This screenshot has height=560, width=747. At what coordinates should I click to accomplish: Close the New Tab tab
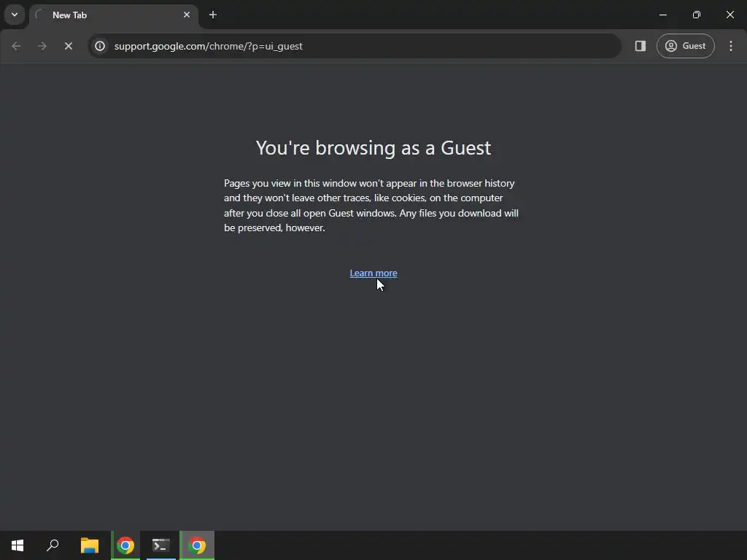187,15
